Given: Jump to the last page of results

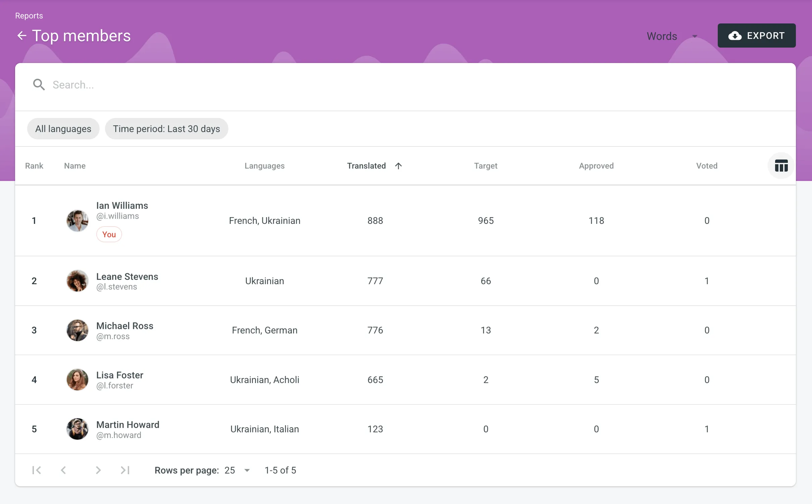Looking at the screenshot, I should click(x=125, y=470).
